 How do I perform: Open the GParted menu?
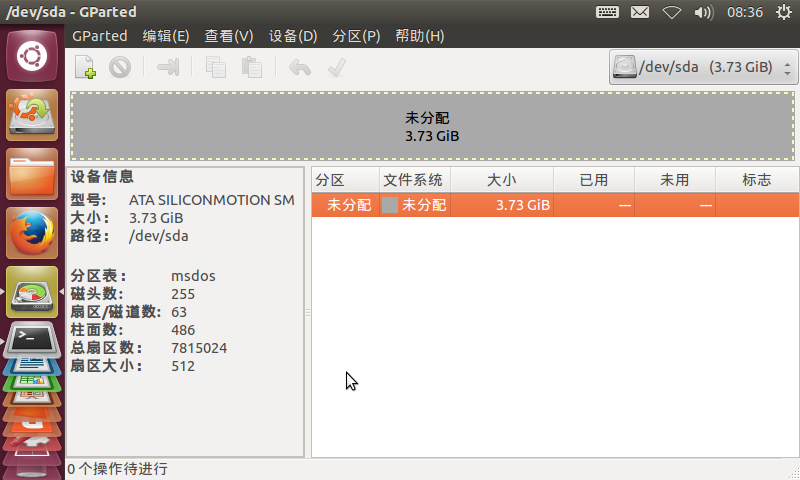(99, 36)
